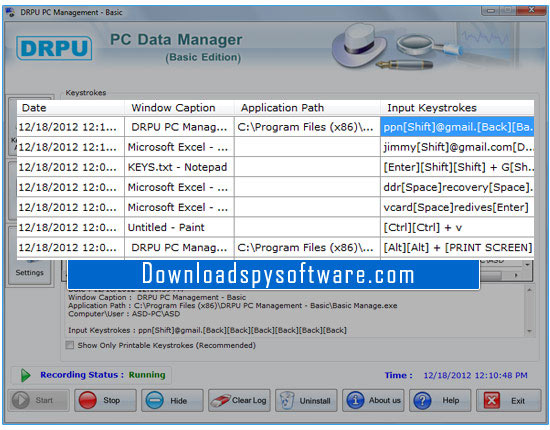Select the vcard[Space]redives[Enter] entry

[x=457, y=207]
